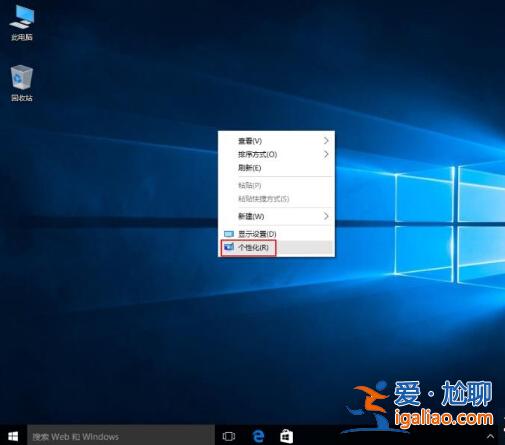
Task: Open the 排序方式(O) submenu
Action: tap(276, 154)
